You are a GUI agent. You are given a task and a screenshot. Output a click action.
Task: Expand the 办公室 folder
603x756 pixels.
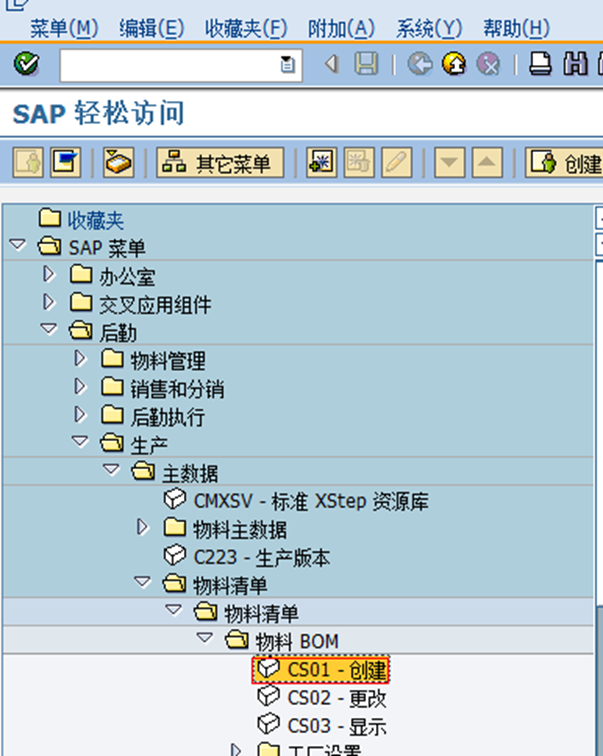49,274
